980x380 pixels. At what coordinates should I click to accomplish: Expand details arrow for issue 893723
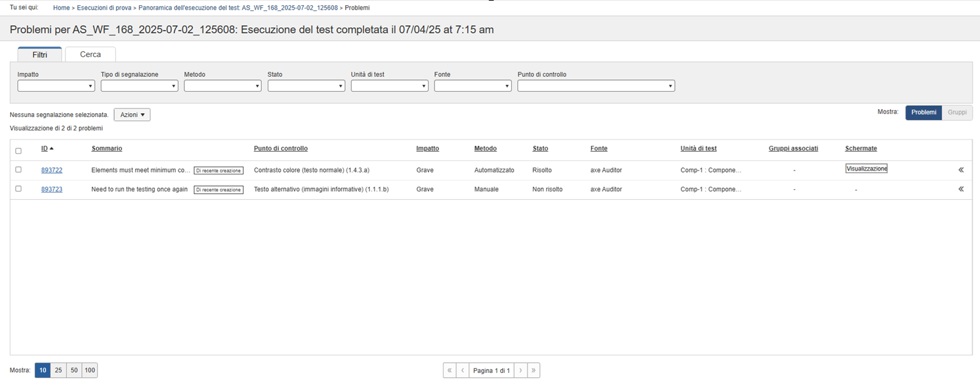pyautogui.click(x=961, y=189)
